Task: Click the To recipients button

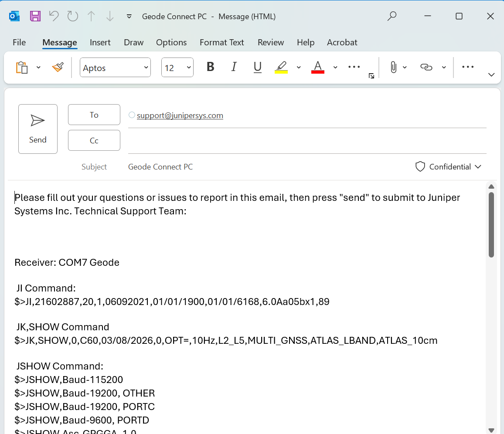Action: [94, 115]
